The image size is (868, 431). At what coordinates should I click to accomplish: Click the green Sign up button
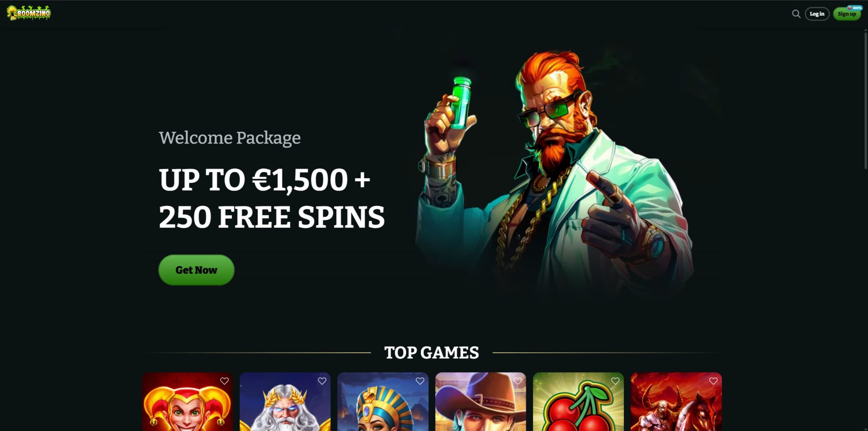[847, 14]
